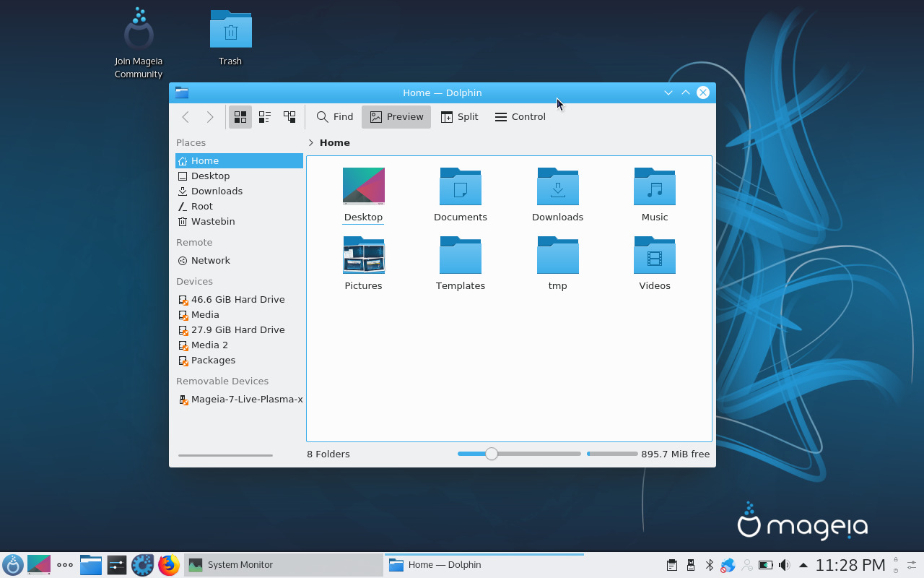Screen dimensions: 924x578
Task: Expand hidden system tray icons with the arrow
Action: click(803, 565)
